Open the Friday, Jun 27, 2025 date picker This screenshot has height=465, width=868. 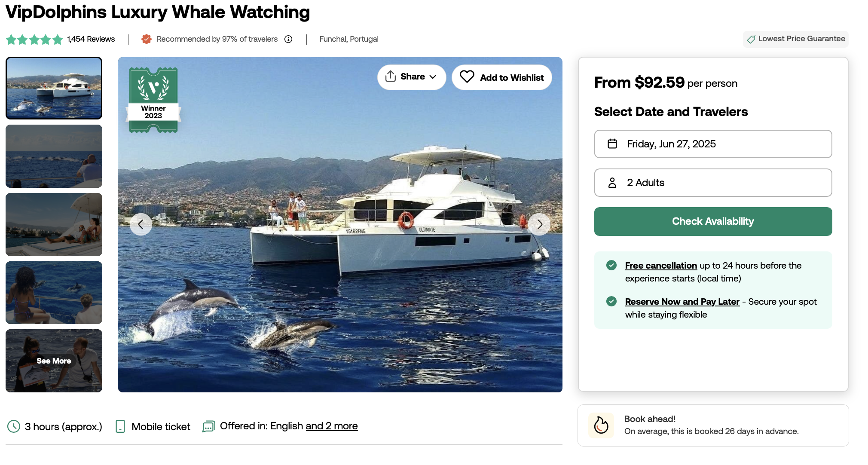pyautogui.click(x=713, y=144)
